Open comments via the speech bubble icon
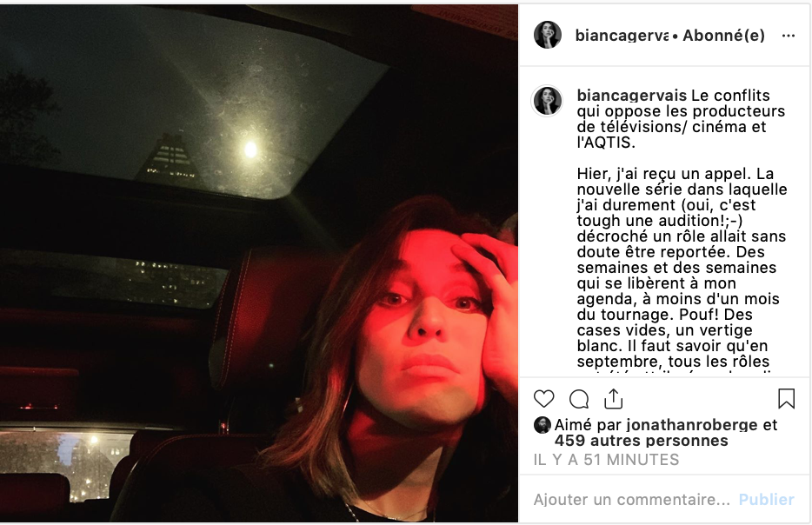Viewport: 812px width, 525px height. [578, 399]
